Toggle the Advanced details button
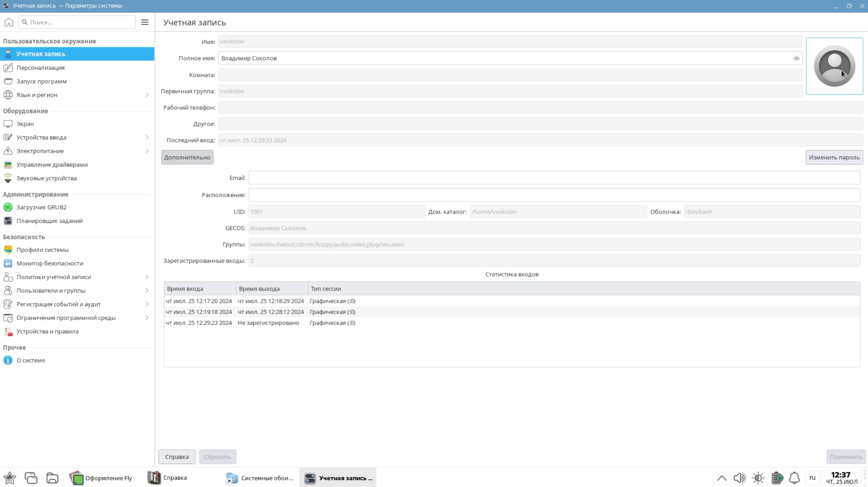 pyautogui.click(x=187, y=157)
